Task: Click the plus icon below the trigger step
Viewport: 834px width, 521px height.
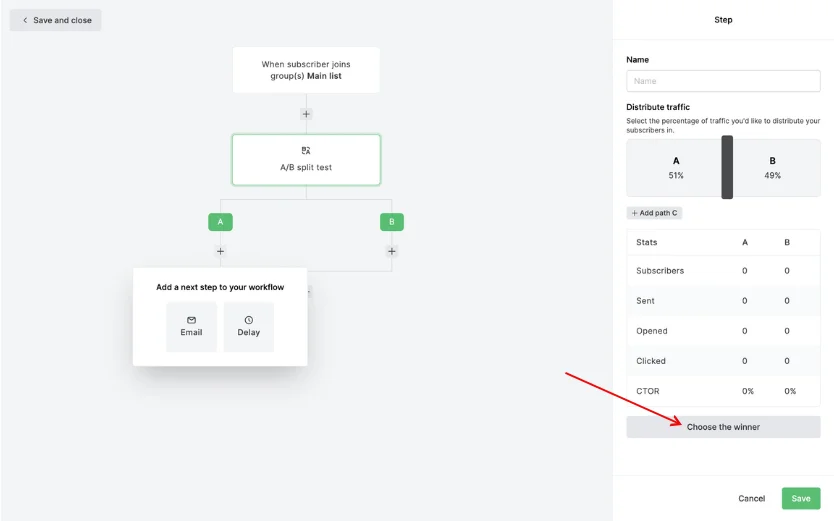Action: [x=306, y=114]
